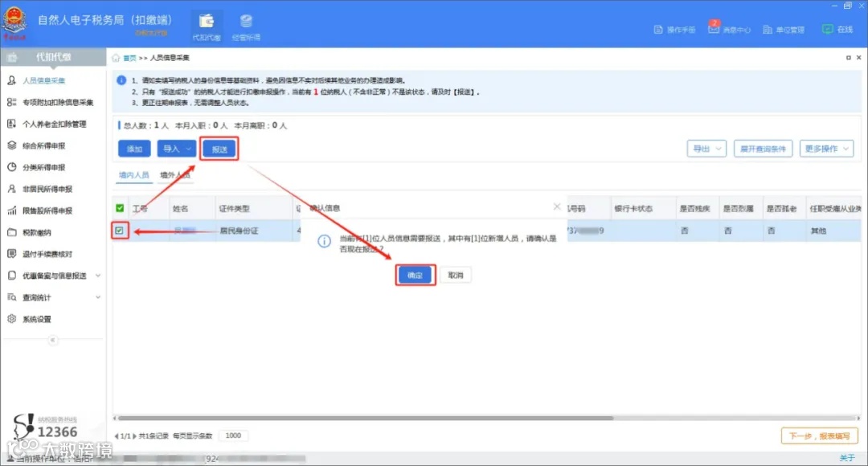
Task: Cancel the dialog with 取消
Action: point(456,275)
